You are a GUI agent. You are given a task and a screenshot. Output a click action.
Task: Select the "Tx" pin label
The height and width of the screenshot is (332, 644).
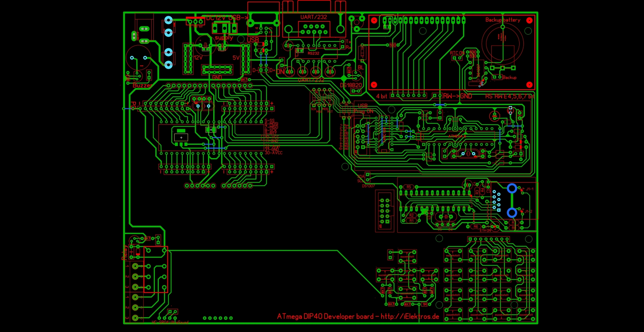coord(348,41)
